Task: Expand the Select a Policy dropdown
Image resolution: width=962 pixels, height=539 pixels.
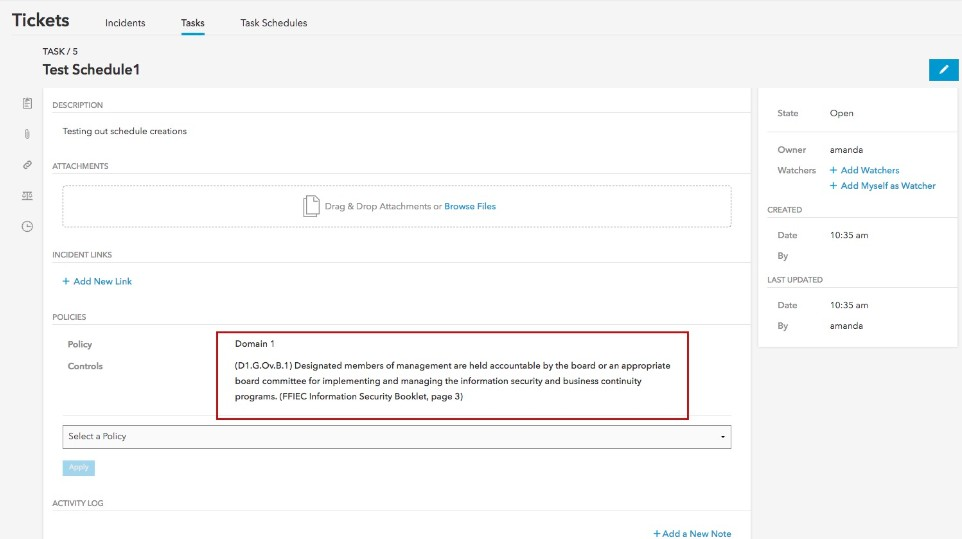Action: tap(396, 437)
